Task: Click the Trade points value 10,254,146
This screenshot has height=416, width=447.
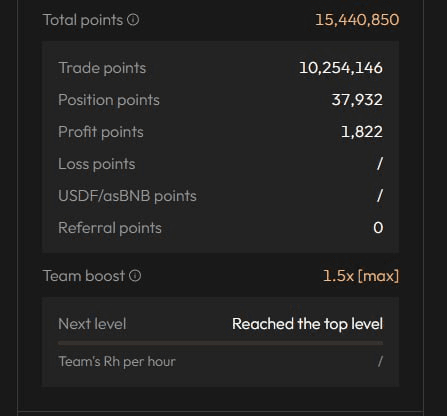Action: click(x=341, y=68)
